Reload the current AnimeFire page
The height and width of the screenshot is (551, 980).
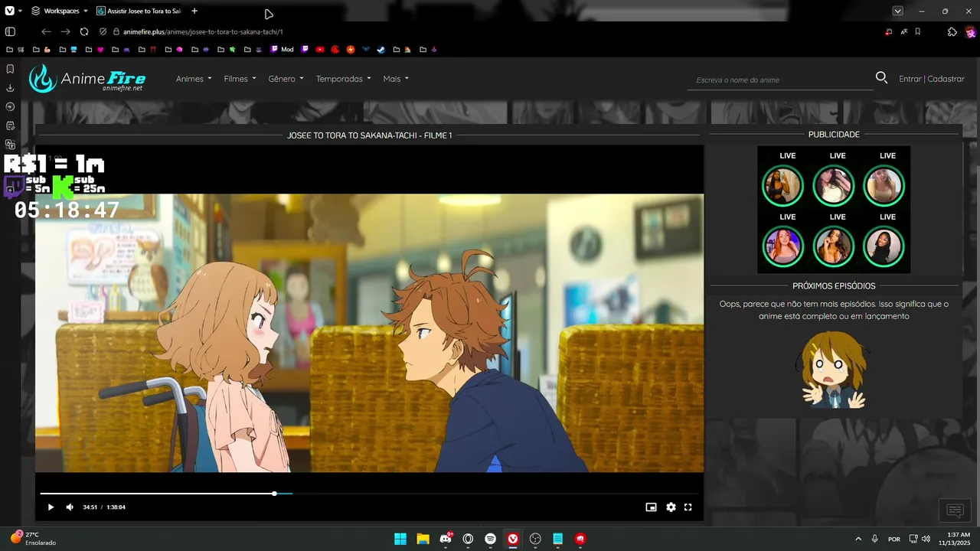coord(84,31)
